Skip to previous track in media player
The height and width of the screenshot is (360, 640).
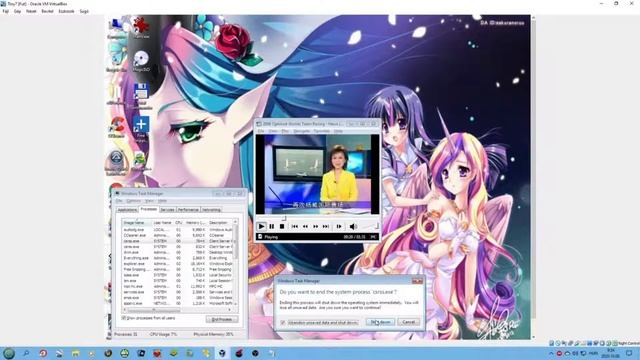[x=294, y=226]
